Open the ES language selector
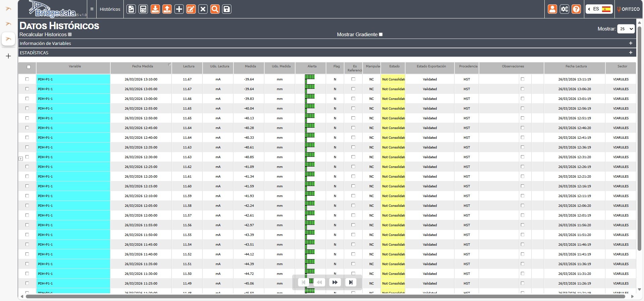The height and width of the screenshot is (301, 644). coord(599,9)
